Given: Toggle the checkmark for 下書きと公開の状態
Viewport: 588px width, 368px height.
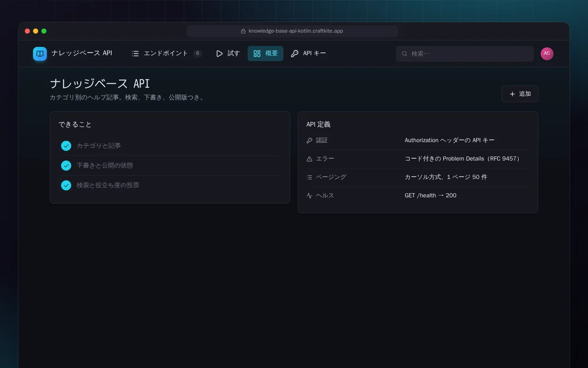Looking at the screenshot, I should (66, 166).
